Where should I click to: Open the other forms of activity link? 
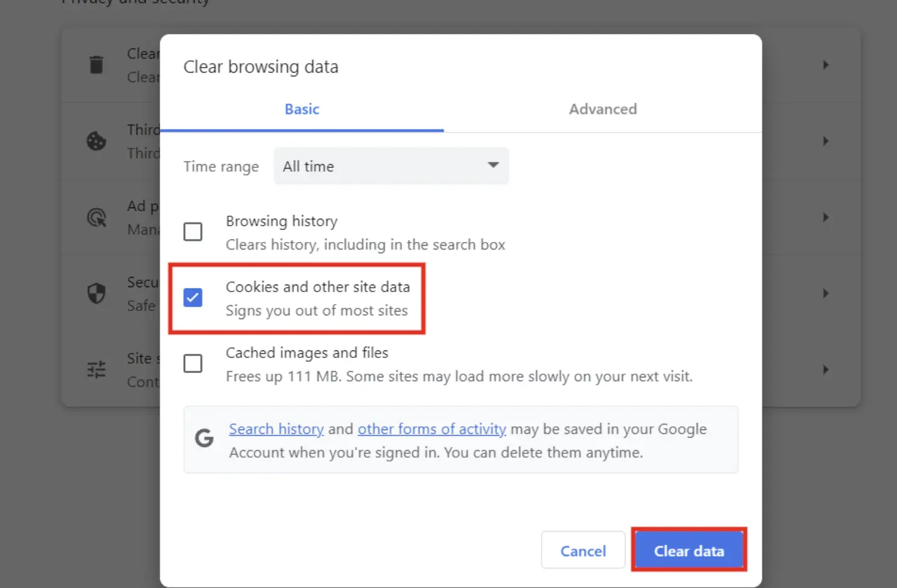point(432,429)
